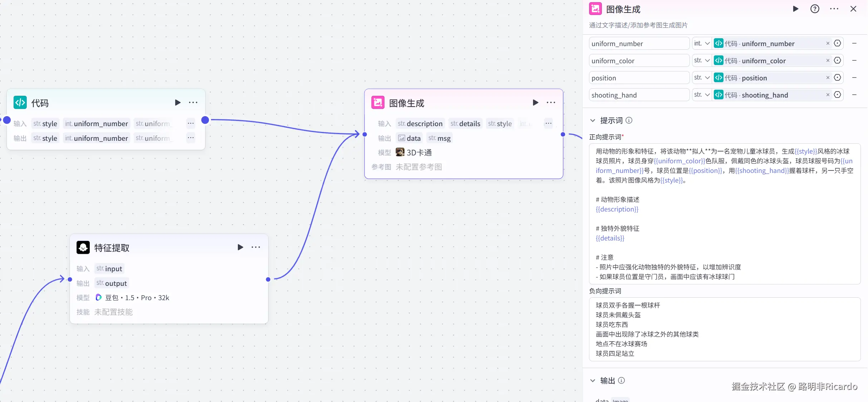Click the positive prompt text area

[725, 214]
